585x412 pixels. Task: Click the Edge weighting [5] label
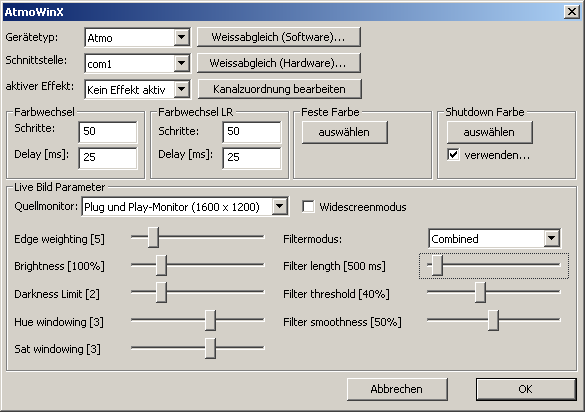pos(59,239)
